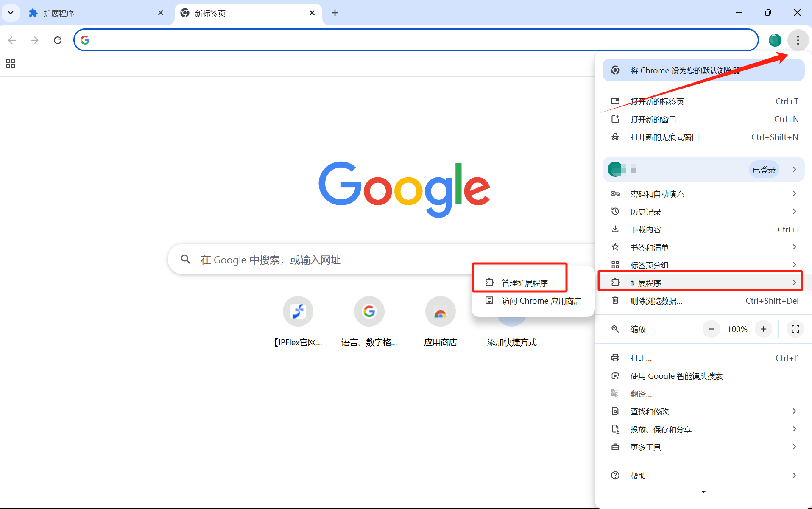Click the tab search dropdown arrow
Viewport: 812px width, 509px height.
pyautogui.click(x=11, y=13)
